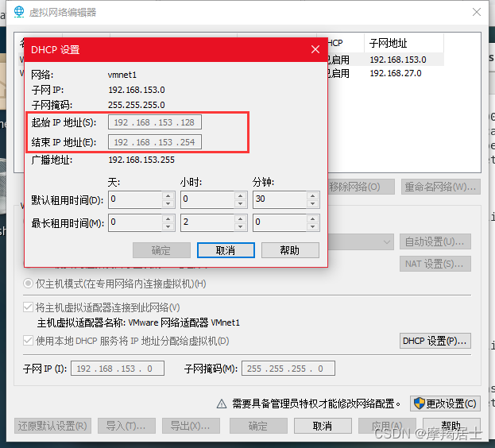Click the 应用(A) button
495x448 pixels.
tap(388, 426)
